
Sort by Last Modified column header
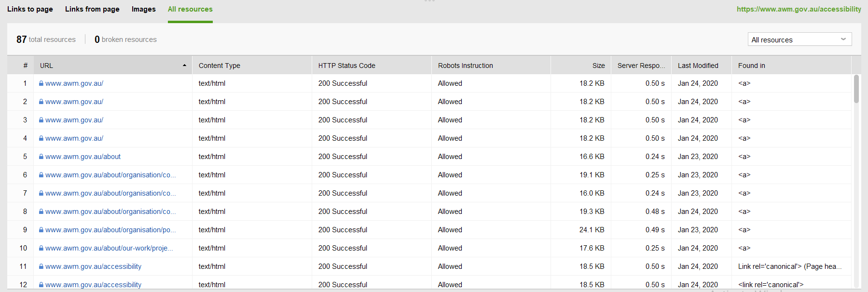pos(702,66)
